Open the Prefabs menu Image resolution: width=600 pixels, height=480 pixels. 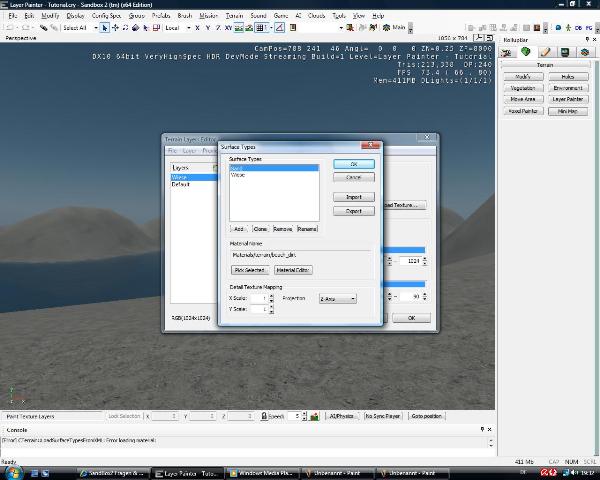pos(161,17)
